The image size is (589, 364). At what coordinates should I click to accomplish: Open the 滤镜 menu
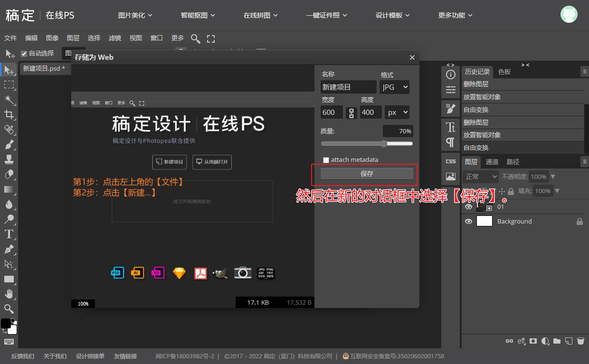click(x=115, y=38)
